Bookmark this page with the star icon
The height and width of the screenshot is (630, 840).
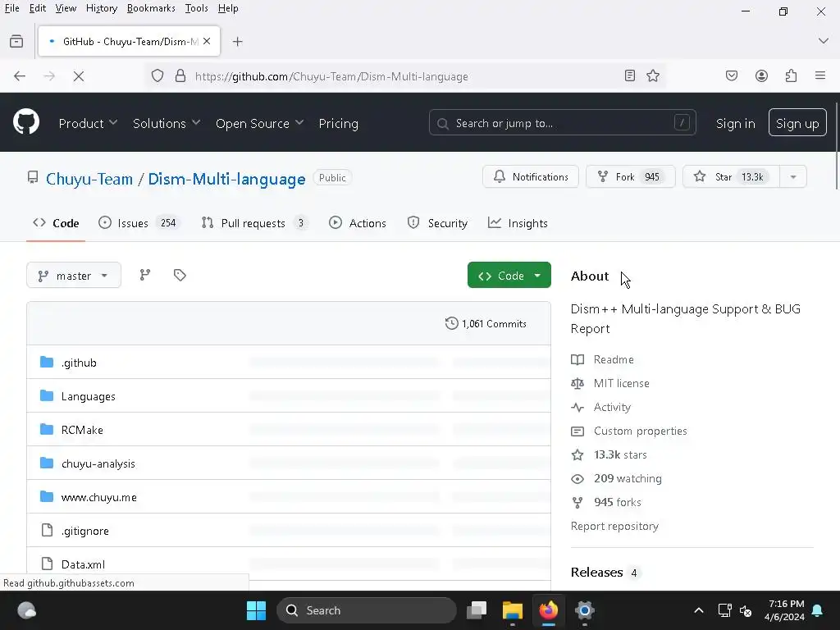[653, 76]
